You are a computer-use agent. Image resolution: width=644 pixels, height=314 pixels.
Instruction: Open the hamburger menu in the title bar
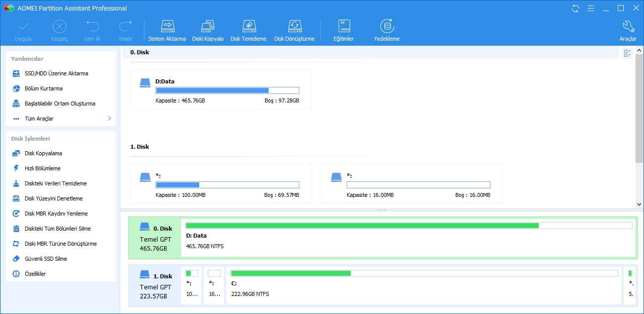[591, 8]
